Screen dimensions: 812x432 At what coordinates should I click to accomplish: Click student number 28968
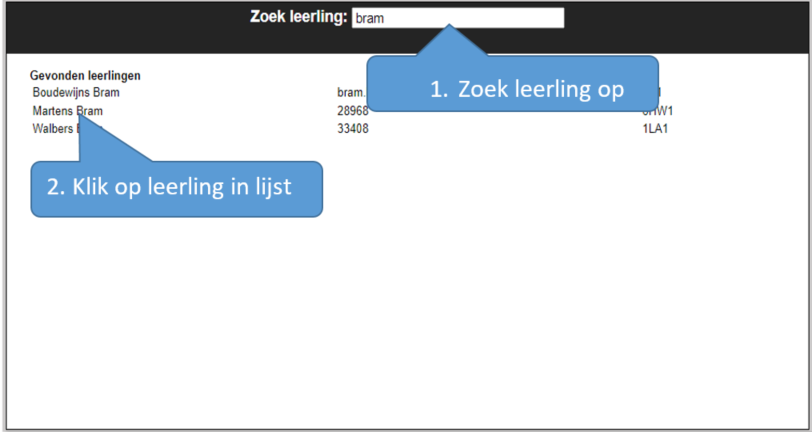click(x=353, y=111)
